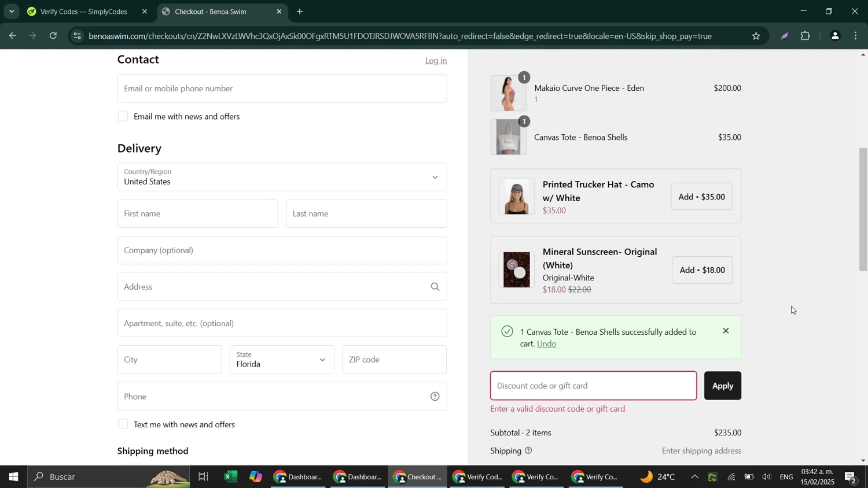Open Printed Trucker Hat thumbnail

click(x=516, y=197)
